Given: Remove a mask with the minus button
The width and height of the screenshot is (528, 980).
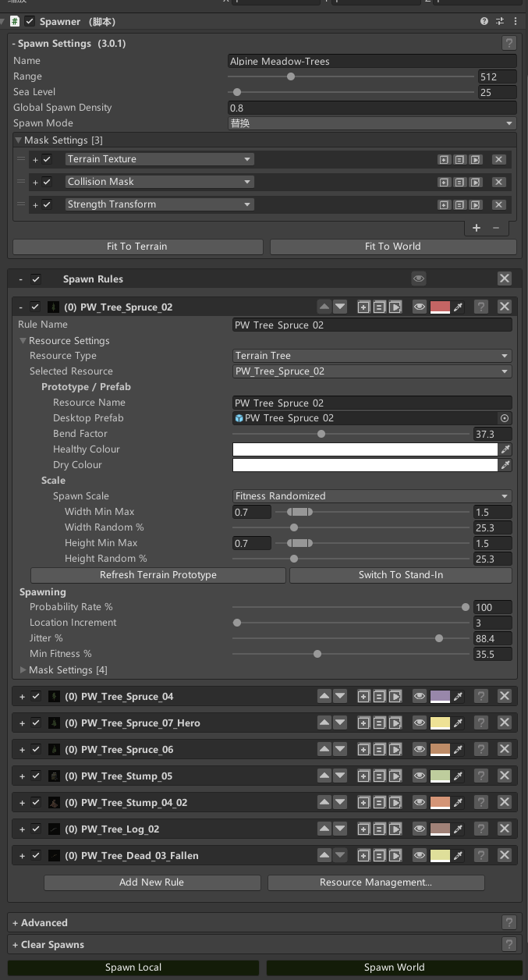Looking at the screenshot, I should pyautogui.click(x=496, y=228).
